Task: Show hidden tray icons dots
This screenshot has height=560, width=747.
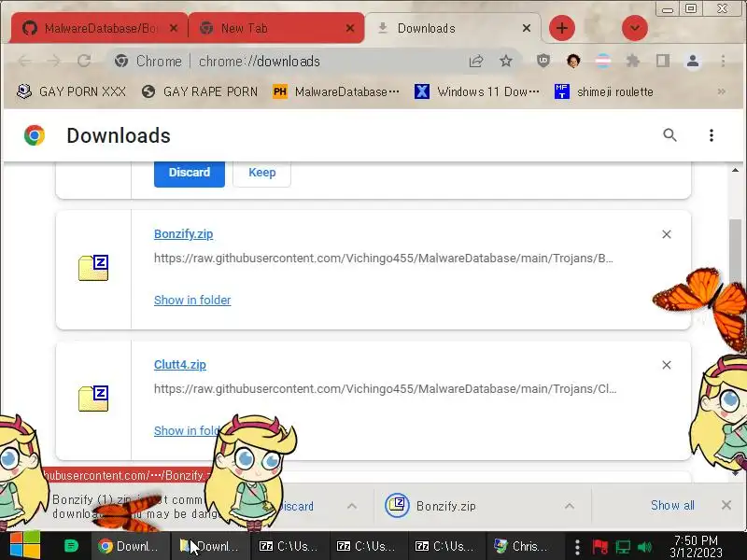Action: click(x=577, y=547)
